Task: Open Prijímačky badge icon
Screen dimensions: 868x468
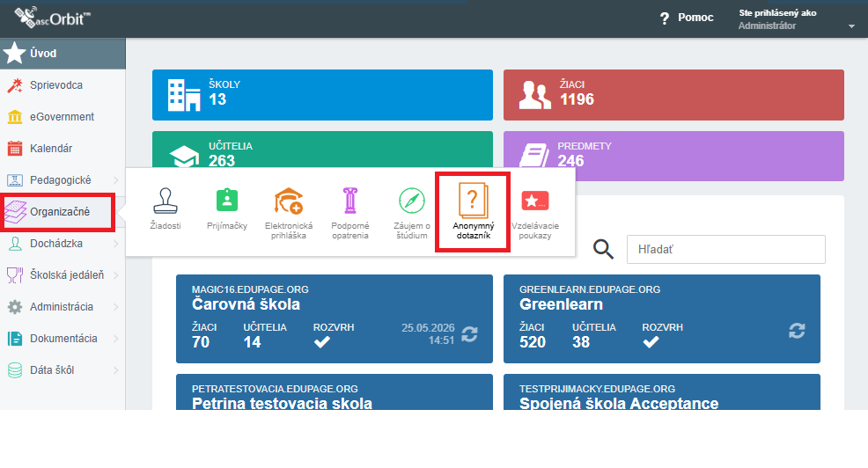Action: (227, 201)
